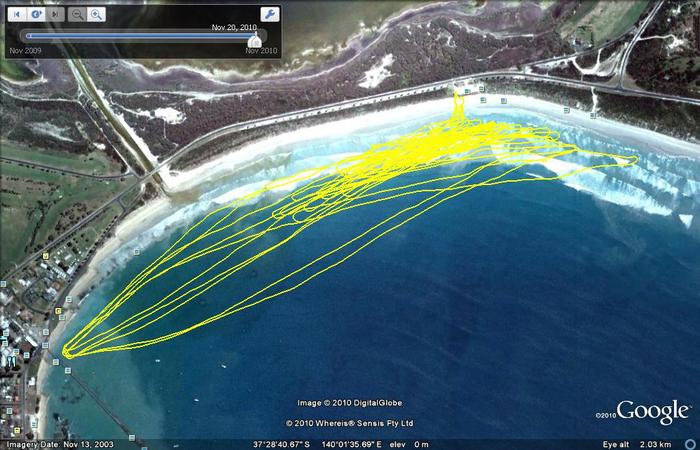Click the Nov 2010 end date label

tap(261, 50)
